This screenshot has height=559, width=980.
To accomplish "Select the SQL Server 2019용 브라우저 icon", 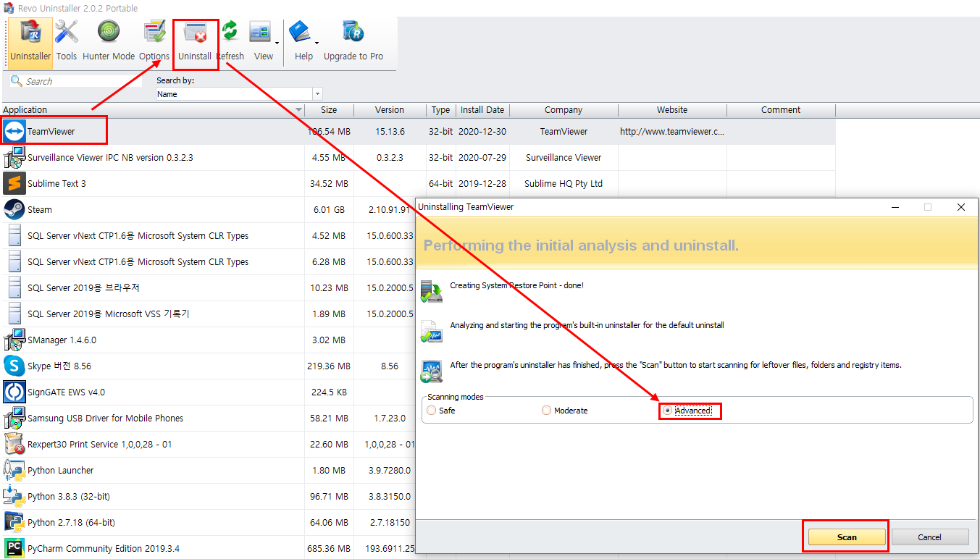I will click(14, 287).
